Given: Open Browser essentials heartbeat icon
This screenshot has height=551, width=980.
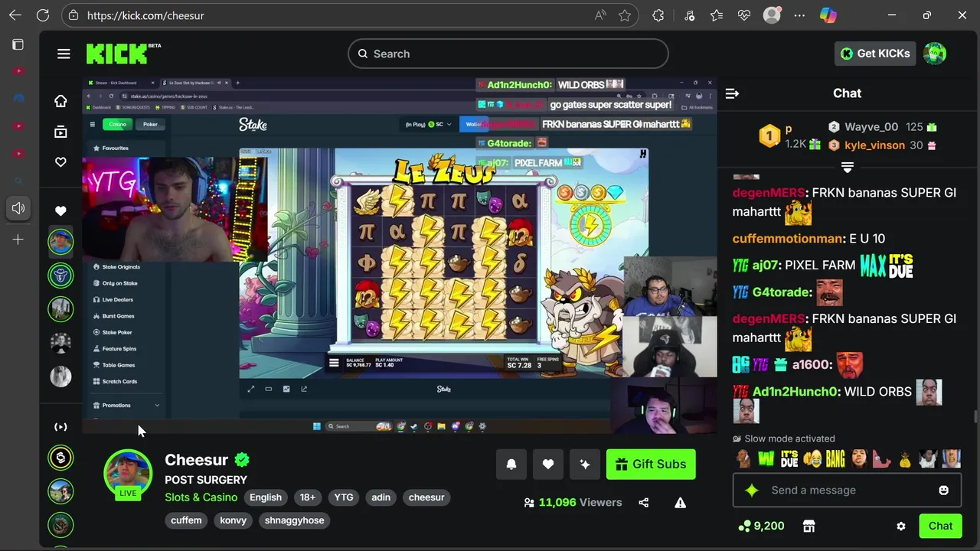Looking at the screenshot, I should pyautogui.click(x=744, y=15).
